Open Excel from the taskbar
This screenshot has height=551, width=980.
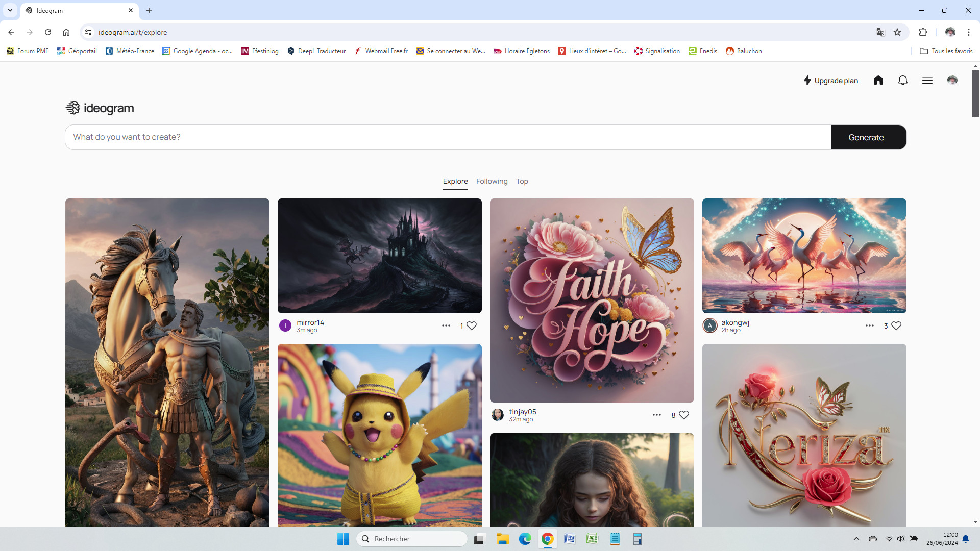tap(593, 539)
